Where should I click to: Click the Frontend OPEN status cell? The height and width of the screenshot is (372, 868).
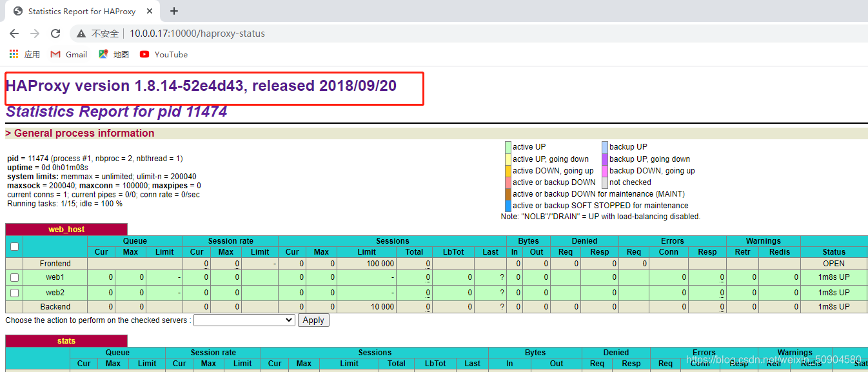coord(834,264)
